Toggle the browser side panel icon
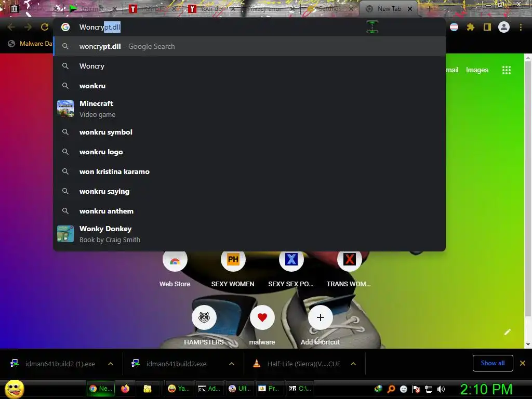 click(x=487, y=27)
